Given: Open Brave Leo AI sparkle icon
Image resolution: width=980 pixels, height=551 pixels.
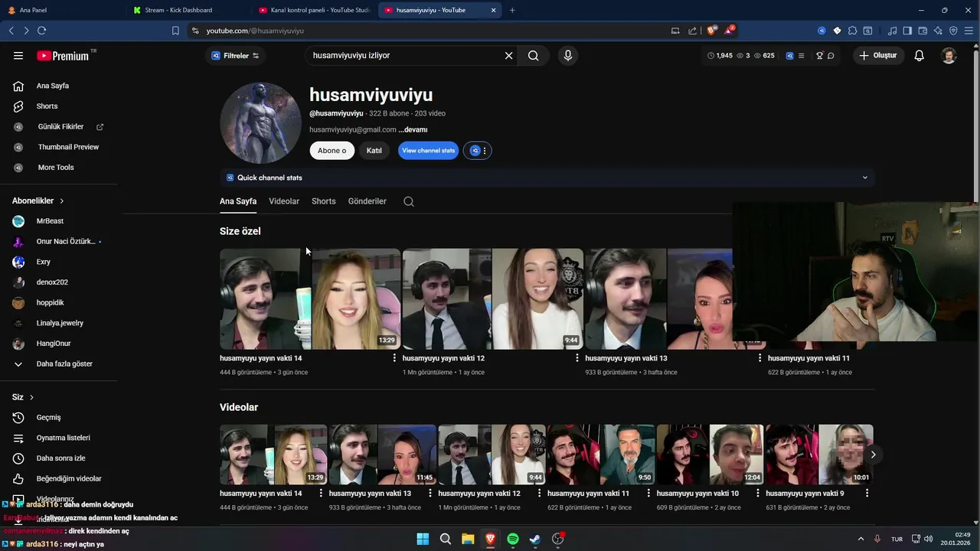Looking at the screenshot, I should [938, 31].
